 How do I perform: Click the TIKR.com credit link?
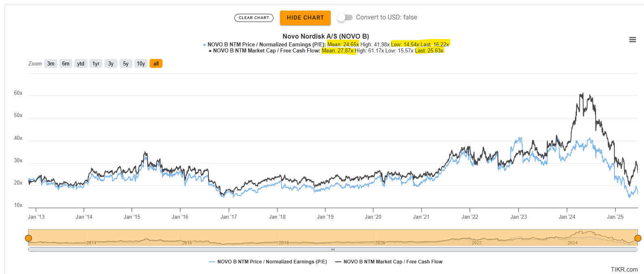[624, 270]
